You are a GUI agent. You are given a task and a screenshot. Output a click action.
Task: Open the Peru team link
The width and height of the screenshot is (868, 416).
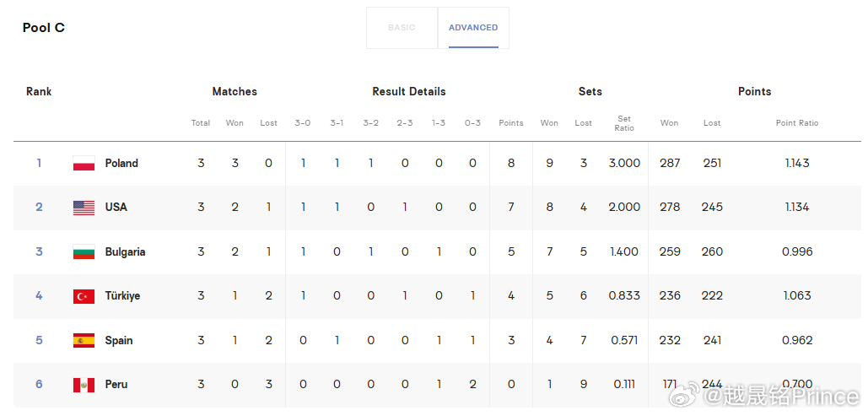coord(116,385)
